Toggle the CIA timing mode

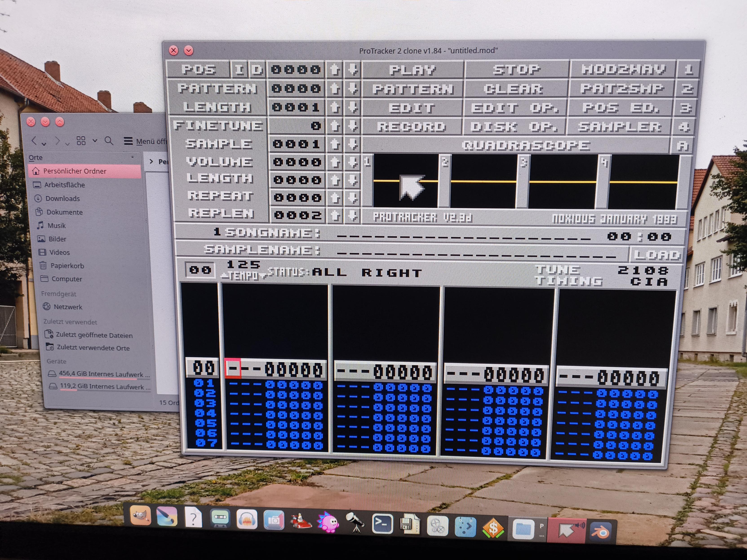(649, 282)
